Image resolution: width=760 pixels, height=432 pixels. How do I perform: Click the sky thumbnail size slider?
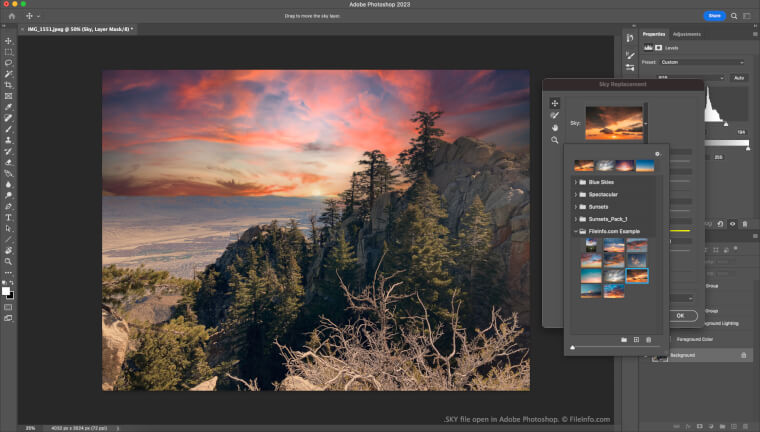(573, 347)
